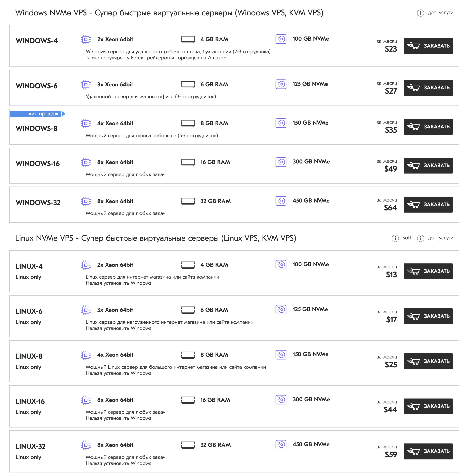
Task: Click the NVMe disk icon in the LINUX-16 row
Action: pyautogui.click(x=281, y=400)
